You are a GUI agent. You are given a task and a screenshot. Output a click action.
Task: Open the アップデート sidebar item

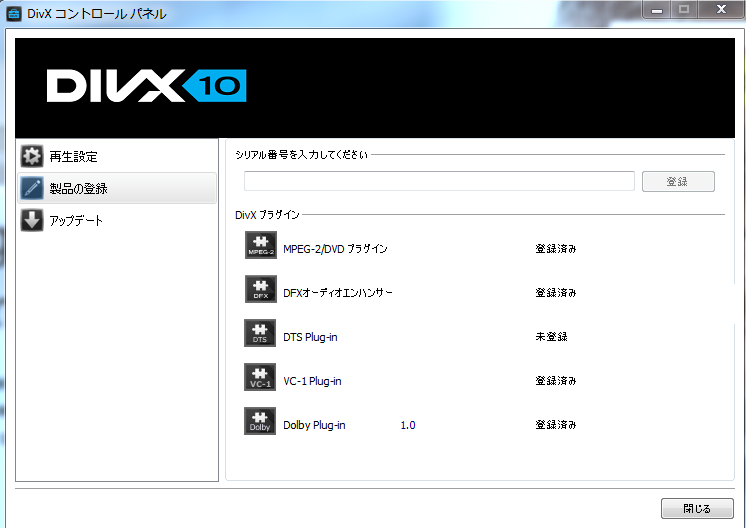(x=117, y=220)
